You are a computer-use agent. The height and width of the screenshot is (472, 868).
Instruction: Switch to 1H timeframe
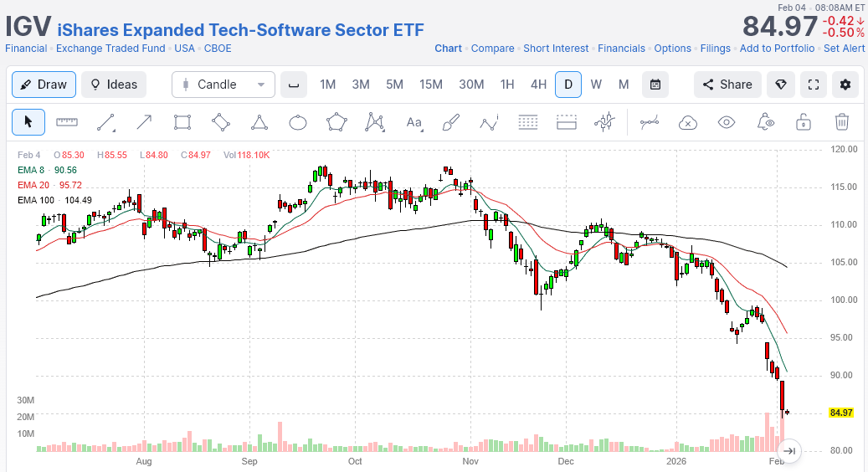(x=507, y=85)
